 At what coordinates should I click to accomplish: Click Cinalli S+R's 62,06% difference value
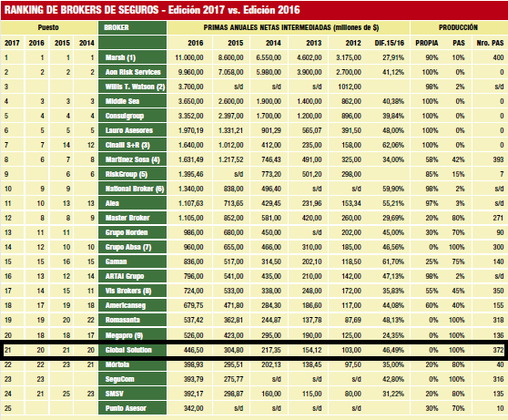click(393, 145)
